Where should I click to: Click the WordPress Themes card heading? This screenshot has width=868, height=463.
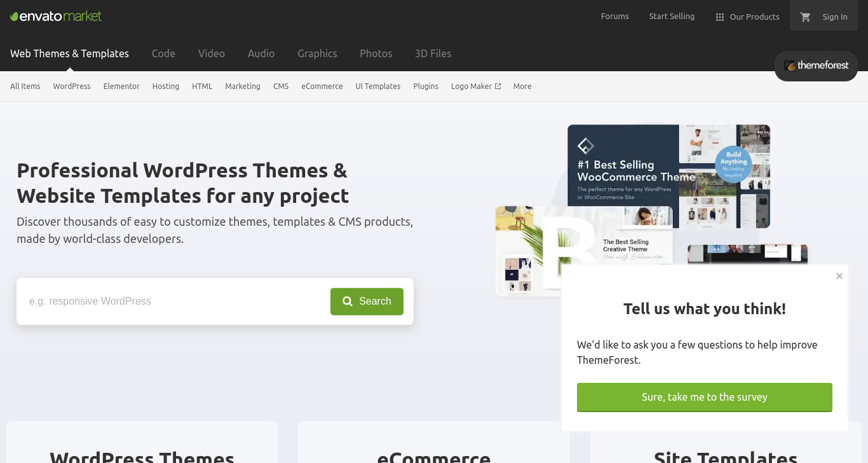142,456
